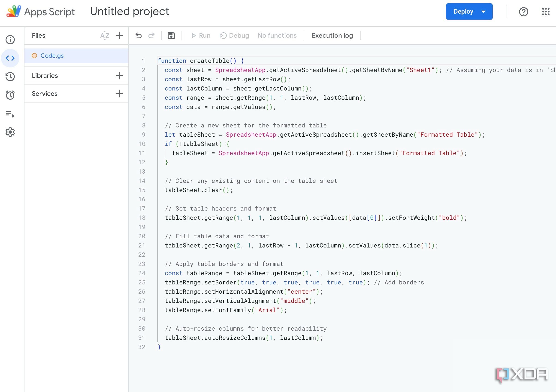Screen dimensions: 556x392
Task: Click the Services section label
Action: tap(45, 94)
